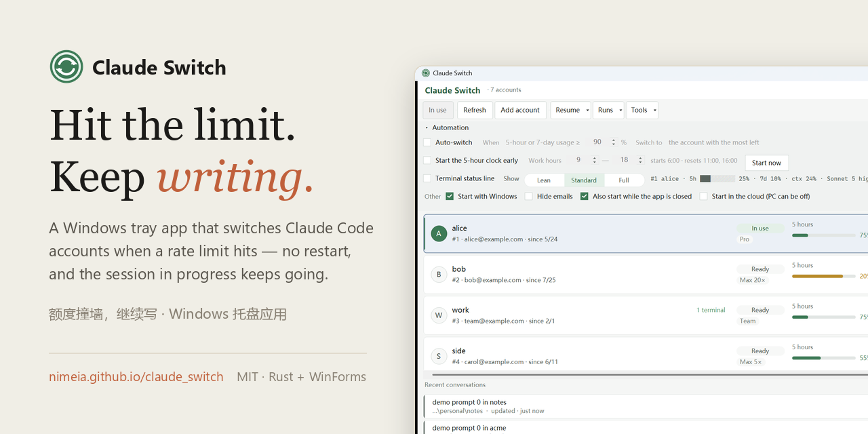Check the Hide emails option
This screenshot has width=868, height=434.
[x=529, y=197]
